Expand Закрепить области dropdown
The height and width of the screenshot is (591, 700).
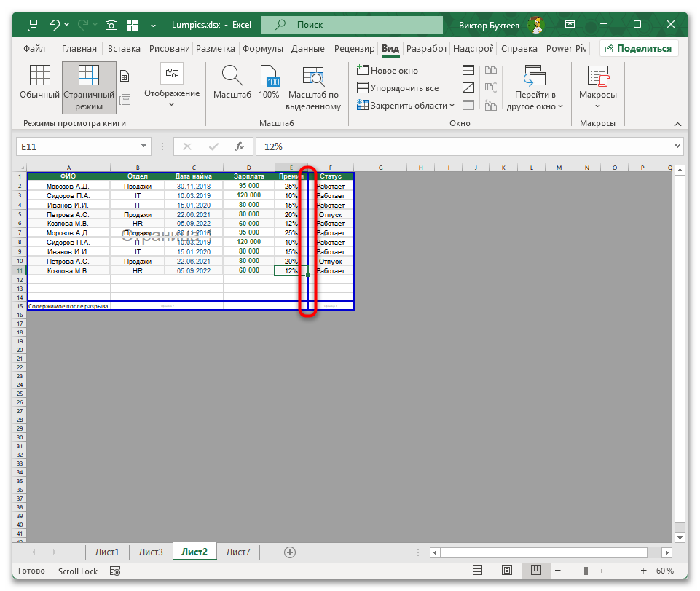click(x=405, y=106)
